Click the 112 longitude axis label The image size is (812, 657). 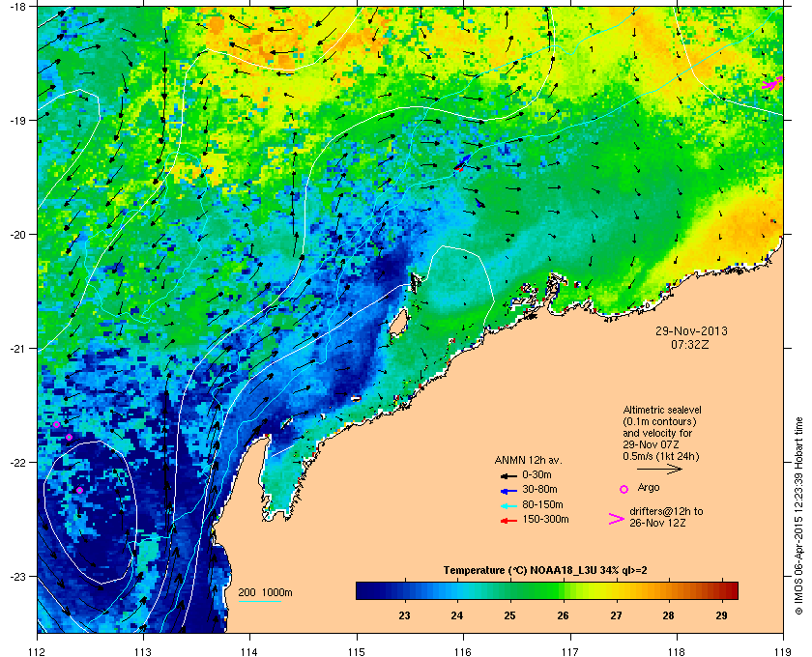pyautogui.click(x=38, y=651)
